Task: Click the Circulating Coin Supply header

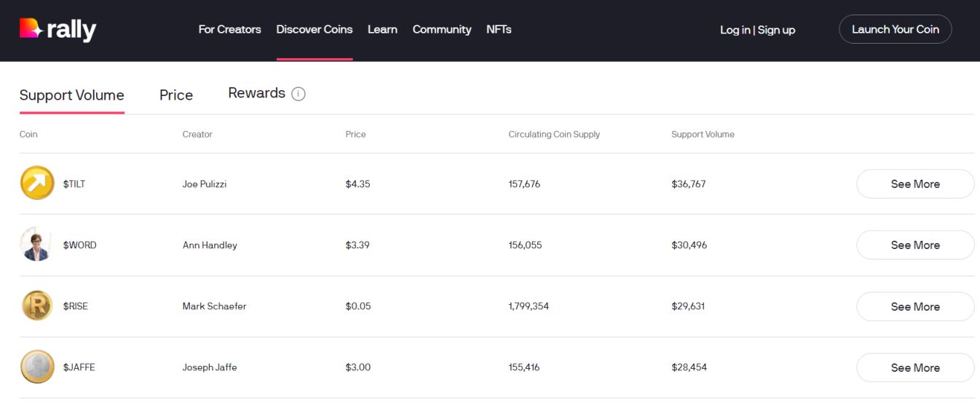Action: (554, 134)
